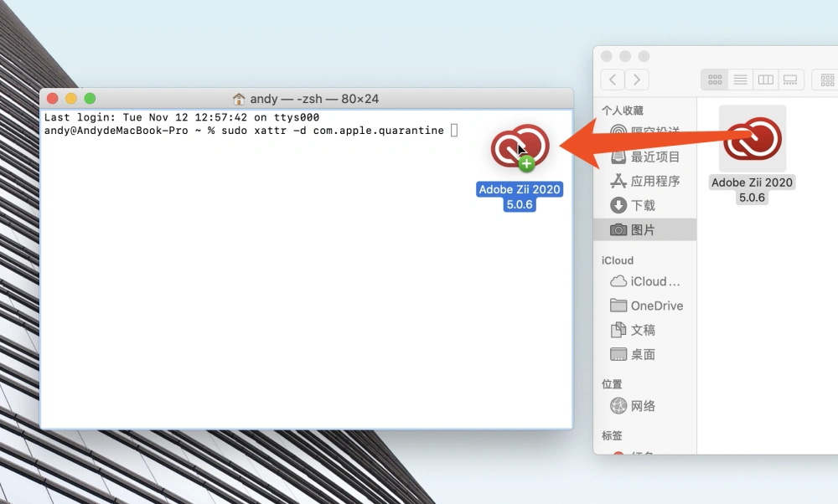Click the home folder icon in Terminal title
838x504 pixels.
point(238,99)
